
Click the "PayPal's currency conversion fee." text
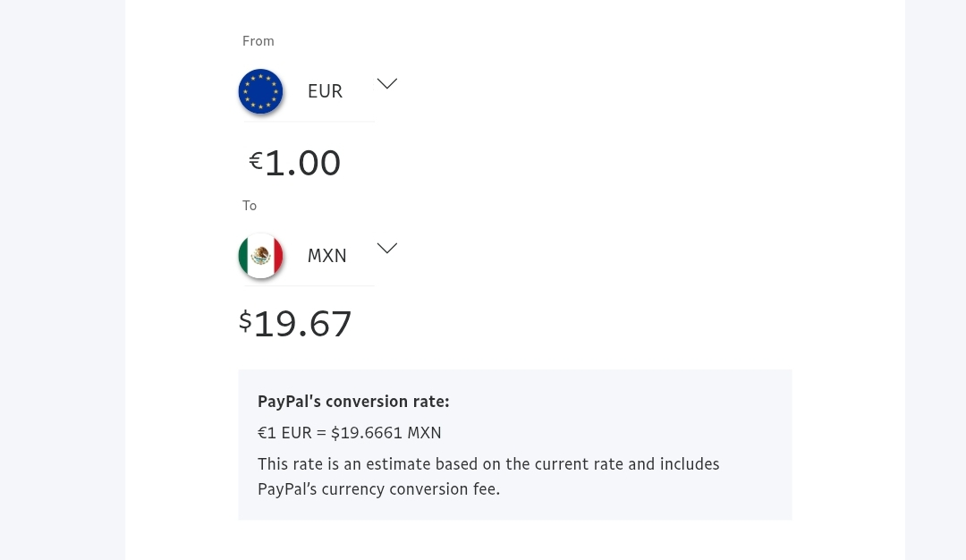pos(378,489)
